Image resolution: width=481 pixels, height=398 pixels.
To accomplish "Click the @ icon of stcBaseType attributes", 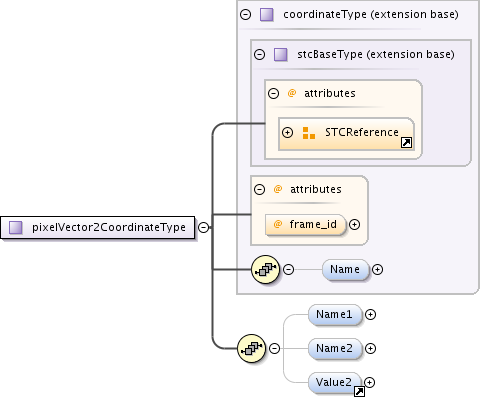I will click(x=292, y=93).
